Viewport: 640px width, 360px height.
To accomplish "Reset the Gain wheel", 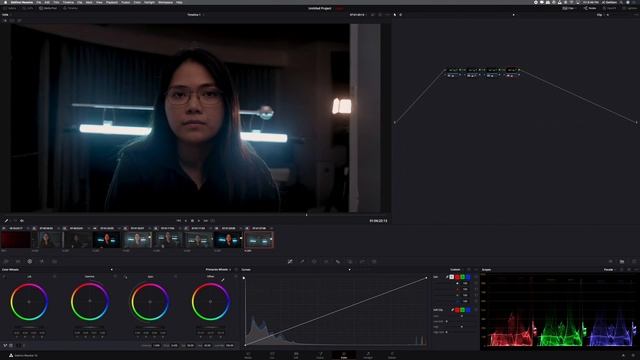I will point(176,277).
